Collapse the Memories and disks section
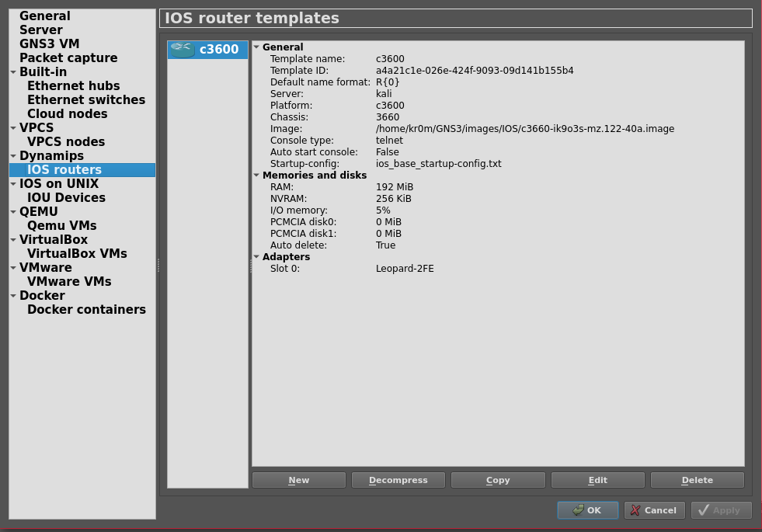 point(256,176)
